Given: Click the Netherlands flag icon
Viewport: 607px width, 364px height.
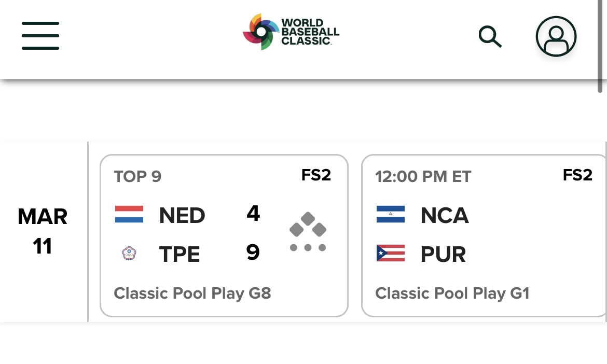Looking at the screenshot, I should point(129,214).
